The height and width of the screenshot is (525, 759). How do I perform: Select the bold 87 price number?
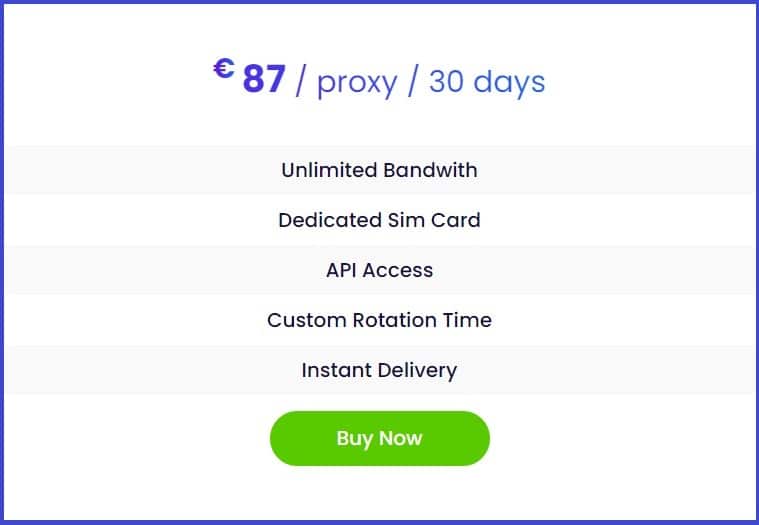tap(264, 79)
